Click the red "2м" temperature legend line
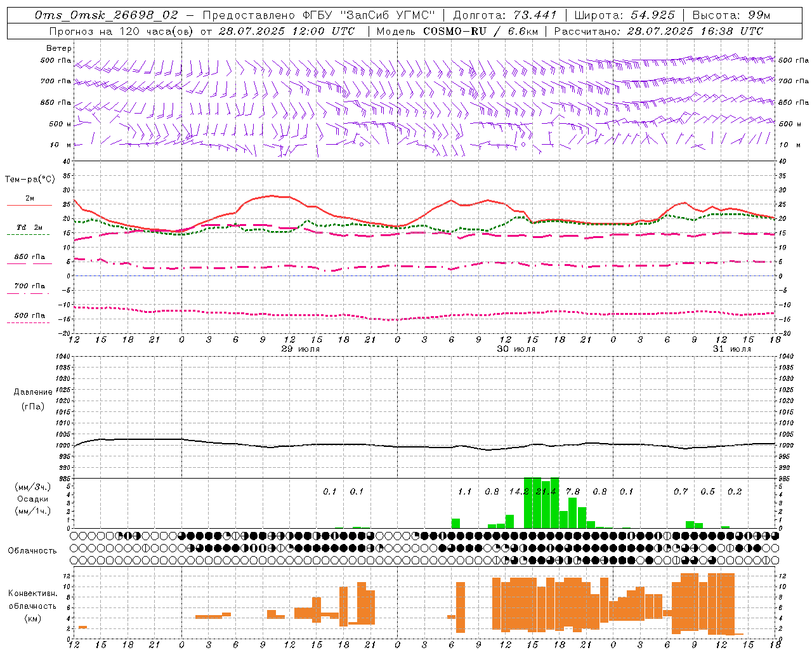This screenshot has height=650, width=812. [29, 205]
